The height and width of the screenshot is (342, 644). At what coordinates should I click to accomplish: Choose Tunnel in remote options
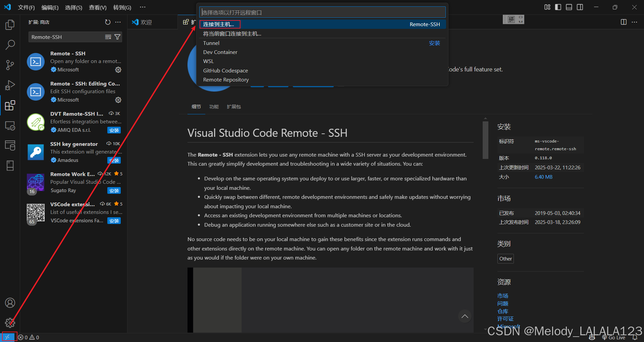(322, 43)
